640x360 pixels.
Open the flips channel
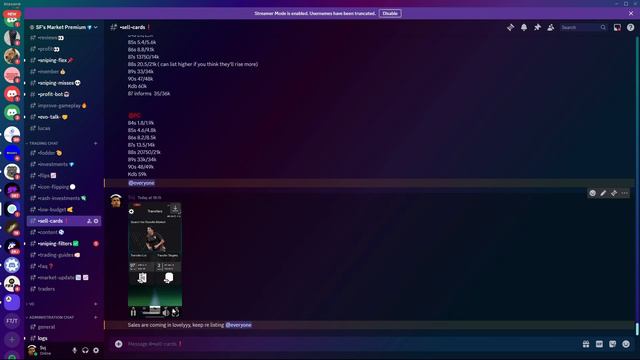[x=64, y=176]
